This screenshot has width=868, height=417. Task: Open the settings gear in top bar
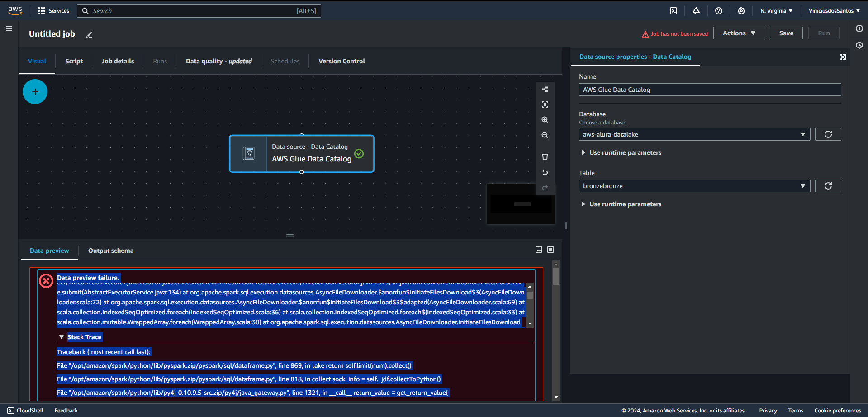[741, 11]
